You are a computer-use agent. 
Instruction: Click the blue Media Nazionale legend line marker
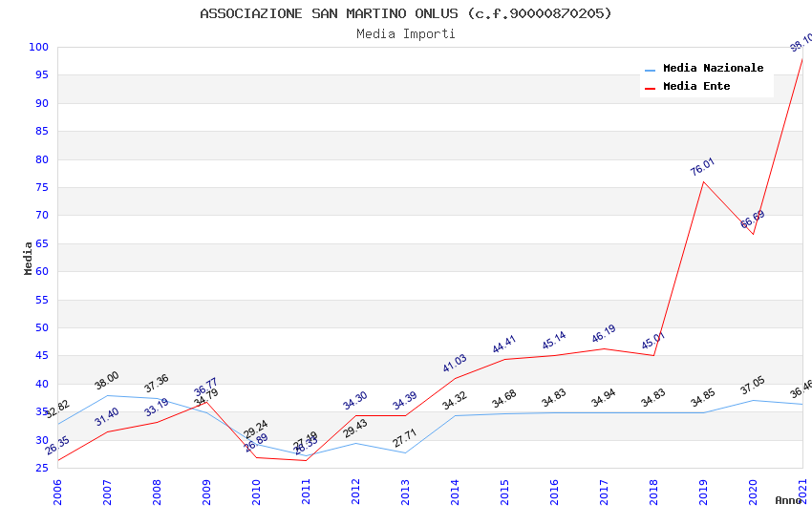pyautogui.click(x=650, y=70)
